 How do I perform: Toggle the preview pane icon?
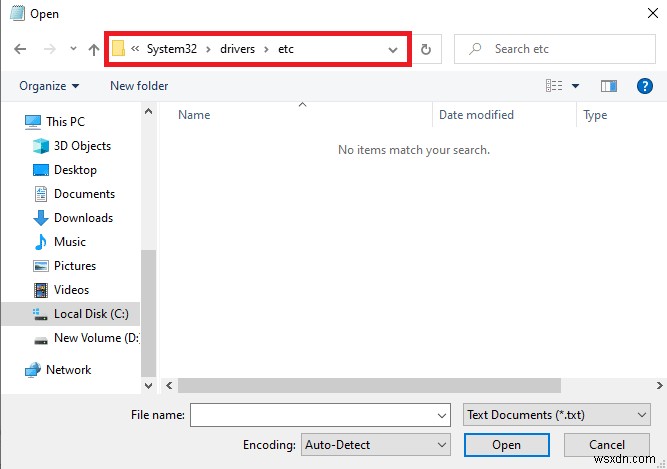tap(609, 86)
